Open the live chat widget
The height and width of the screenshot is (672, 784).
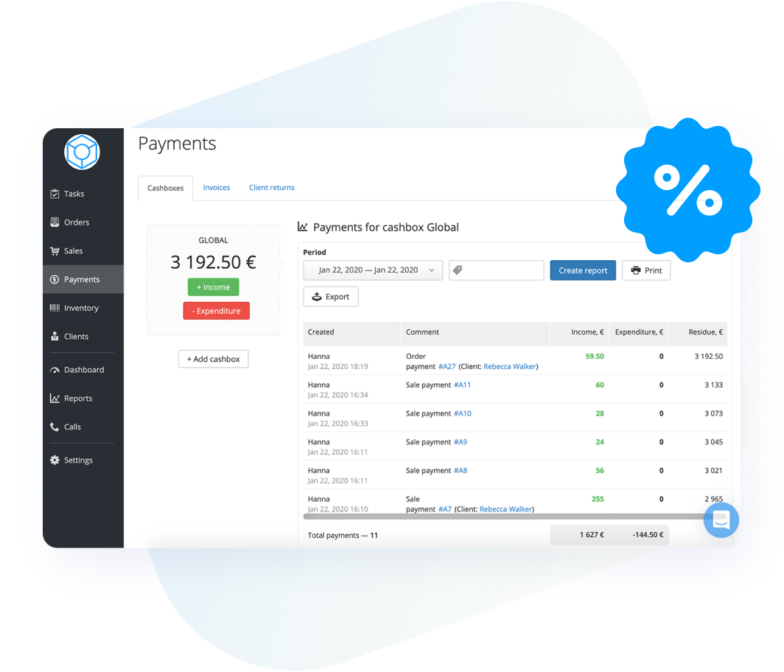(x=721, y=520)
